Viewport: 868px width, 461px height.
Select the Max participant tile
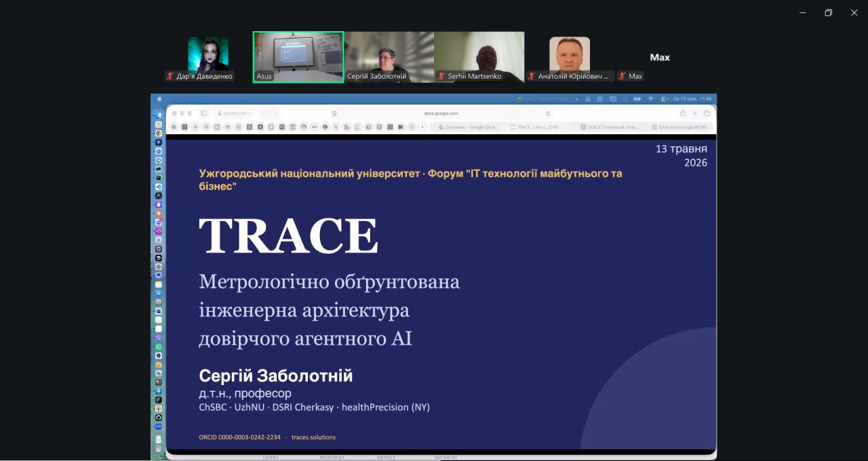pos(660,58)
